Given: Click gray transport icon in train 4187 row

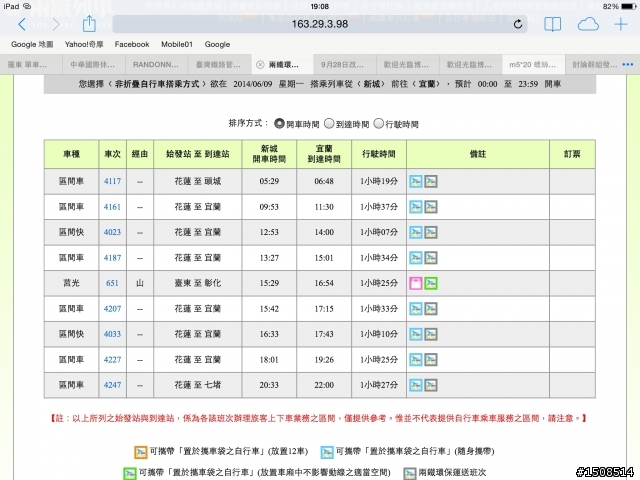Looking at the screenshot, I should (431, 258).
